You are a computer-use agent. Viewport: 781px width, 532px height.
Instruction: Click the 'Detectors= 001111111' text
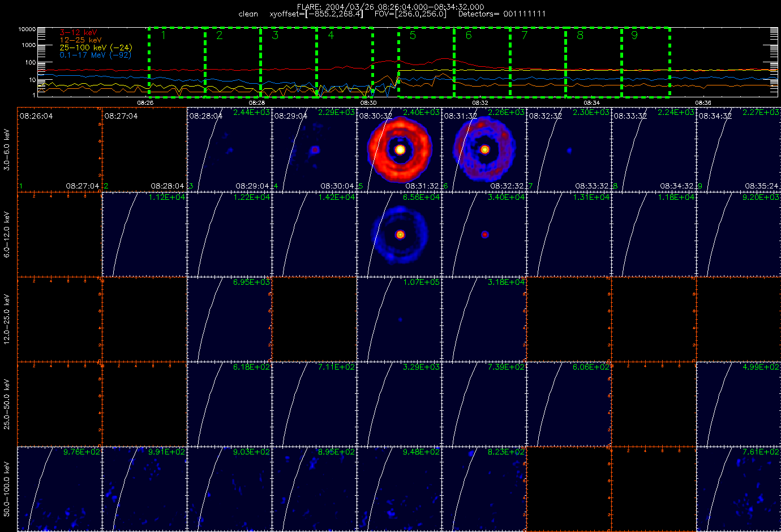502,14
